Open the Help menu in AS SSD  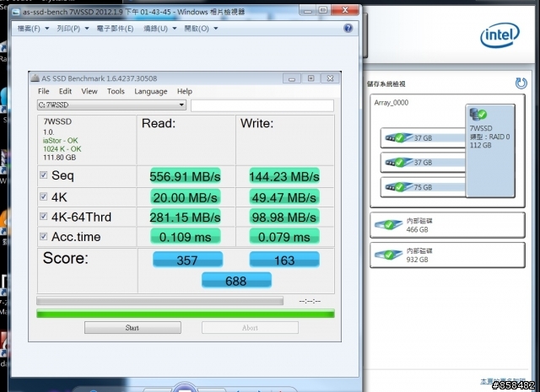185,91
